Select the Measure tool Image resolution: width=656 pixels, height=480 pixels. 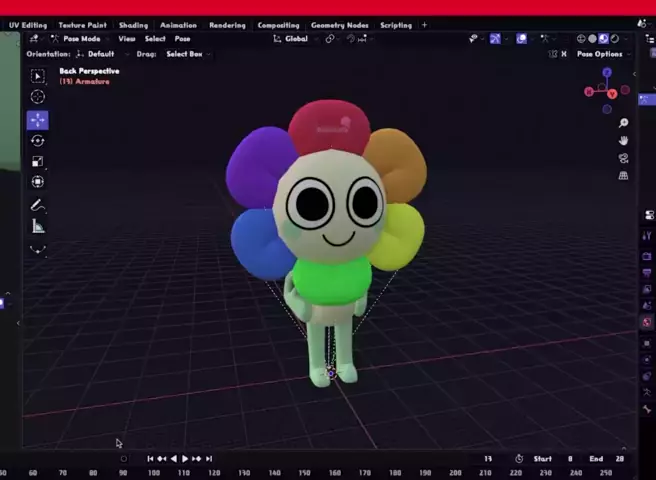click(37, 226)
